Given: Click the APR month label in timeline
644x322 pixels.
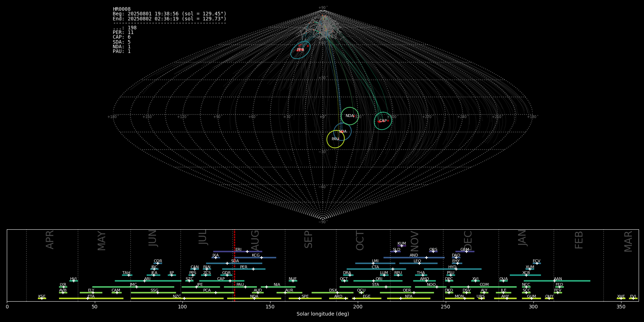Looking at the screenshot, I should [x=50, y=240].
